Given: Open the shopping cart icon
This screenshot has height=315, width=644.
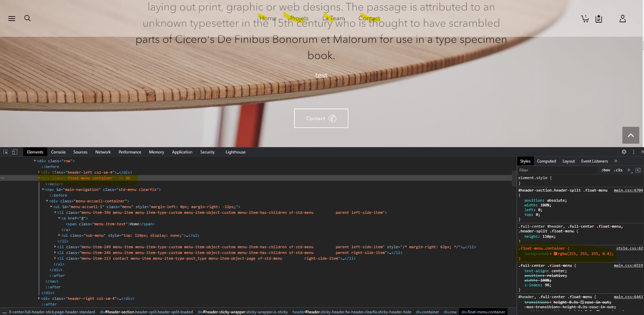Looking at the screenshot, I should (x=584, y=19).
